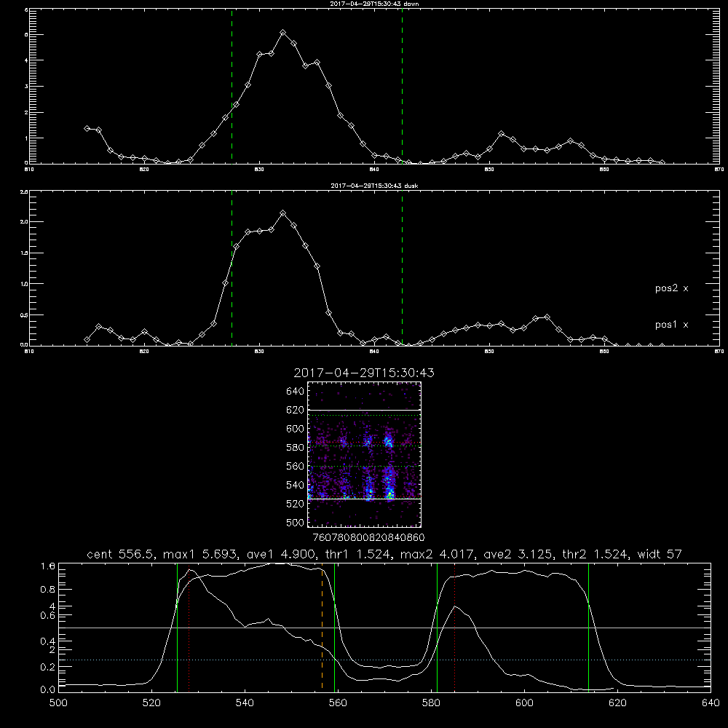Screen dimensions: 728x728
Task: Click the red dotted line near 585 in the bottom plot
Action: click(454, 627)
